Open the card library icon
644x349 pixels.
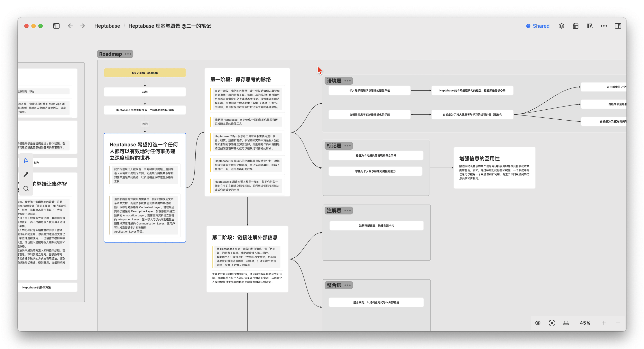[590, 26]
